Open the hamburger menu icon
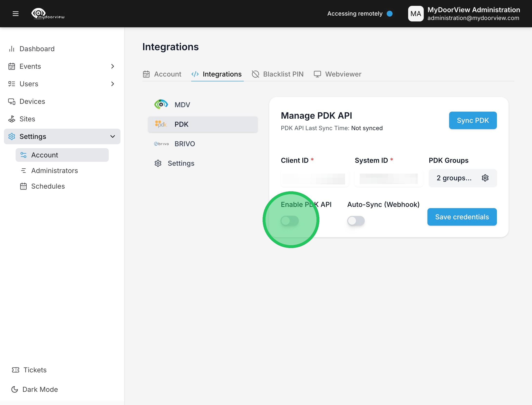The image size is (532, 405). (x=16, y=14)
